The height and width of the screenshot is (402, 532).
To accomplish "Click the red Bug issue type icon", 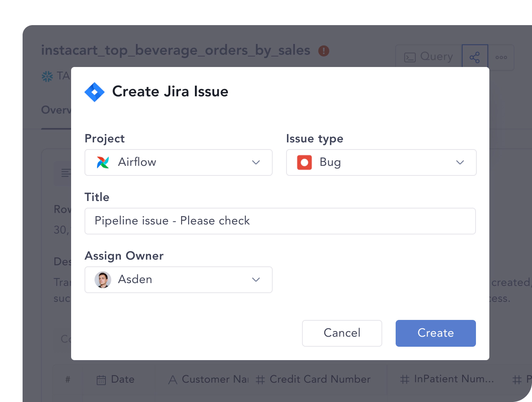I will point(304,162).
